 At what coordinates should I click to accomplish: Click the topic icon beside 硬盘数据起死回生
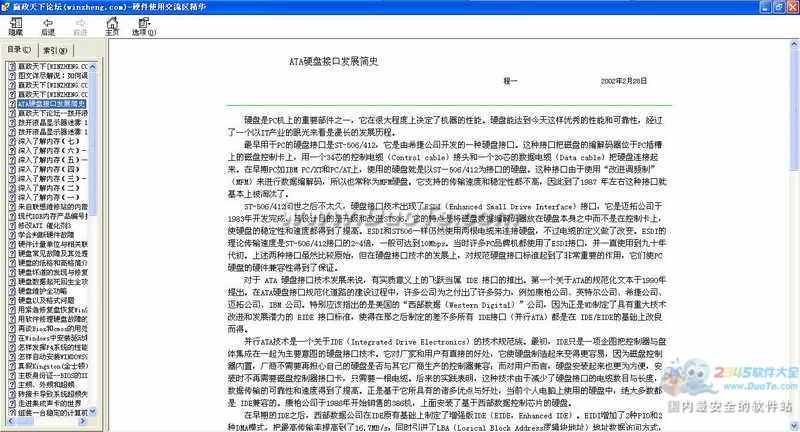(13, 281)
